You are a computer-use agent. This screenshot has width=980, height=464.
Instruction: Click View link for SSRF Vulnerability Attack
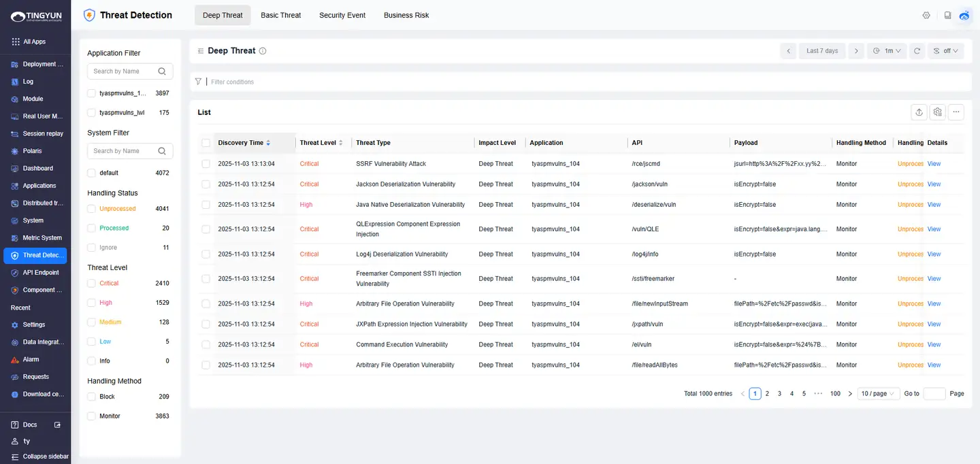click(x=934, y=164)
